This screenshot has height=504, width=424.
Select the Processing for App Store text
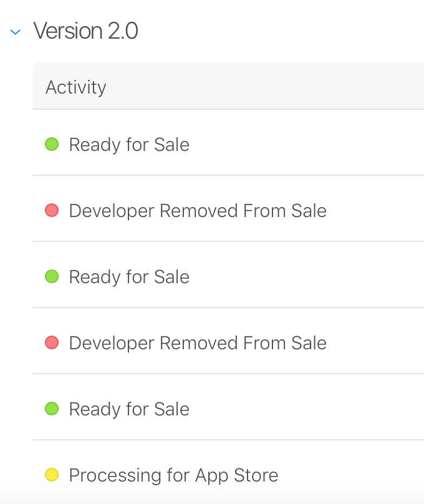tap(173, 475)
